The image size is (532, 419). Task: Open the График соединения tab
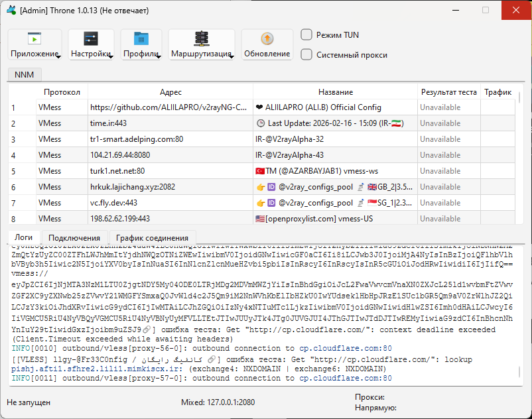point(152,238)
